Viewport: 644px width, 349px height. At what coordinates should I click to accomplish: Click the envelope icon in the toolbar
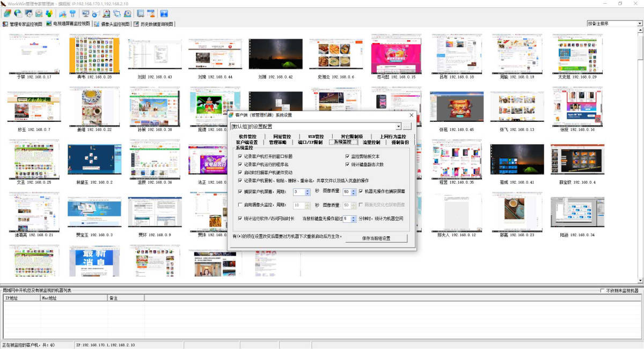coord(39,13)
